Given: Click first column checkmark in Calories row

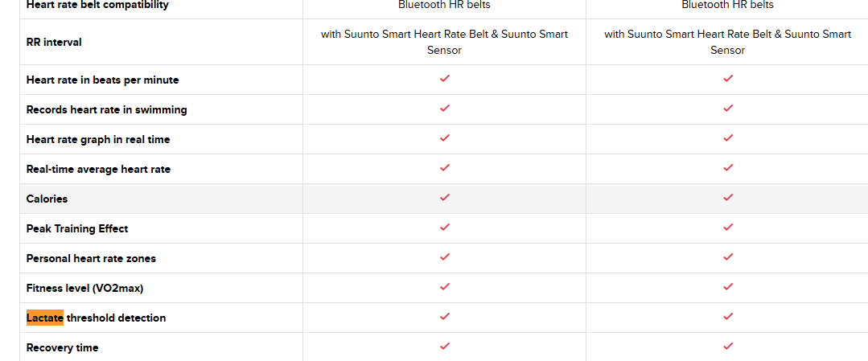Looking at the screenshot, I should click(445, 198).
